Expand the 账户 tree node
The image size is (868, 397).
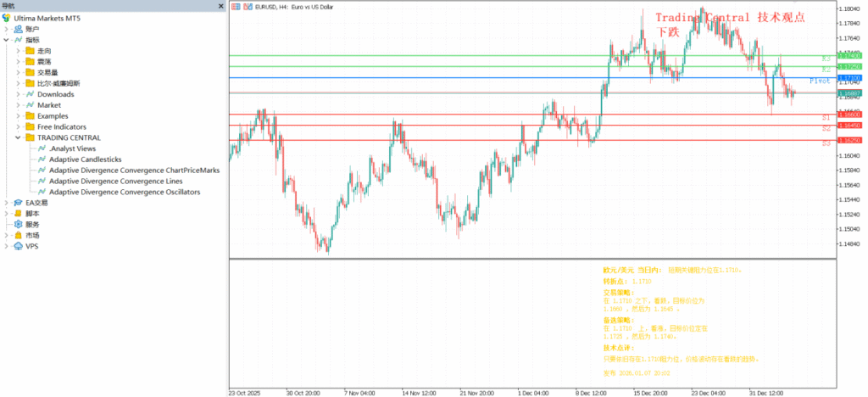point(6,29)
